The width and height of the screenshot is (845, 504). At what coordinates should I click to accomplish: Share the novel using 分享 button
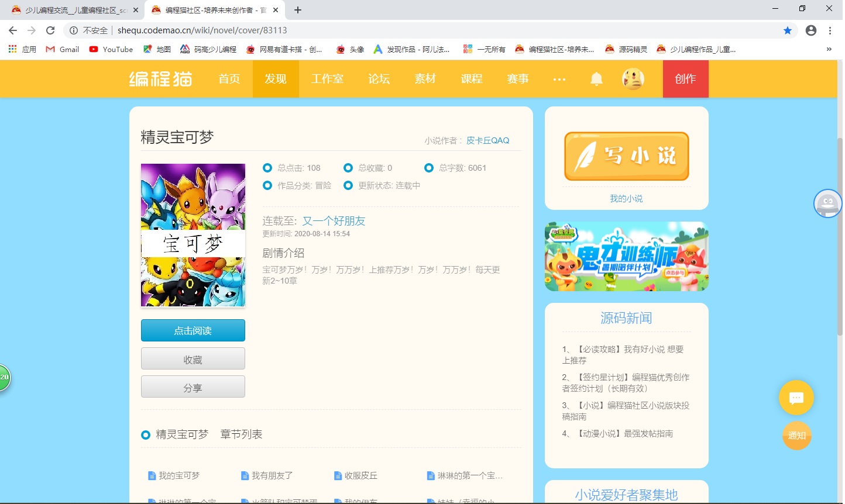click(x=193, y=386)
